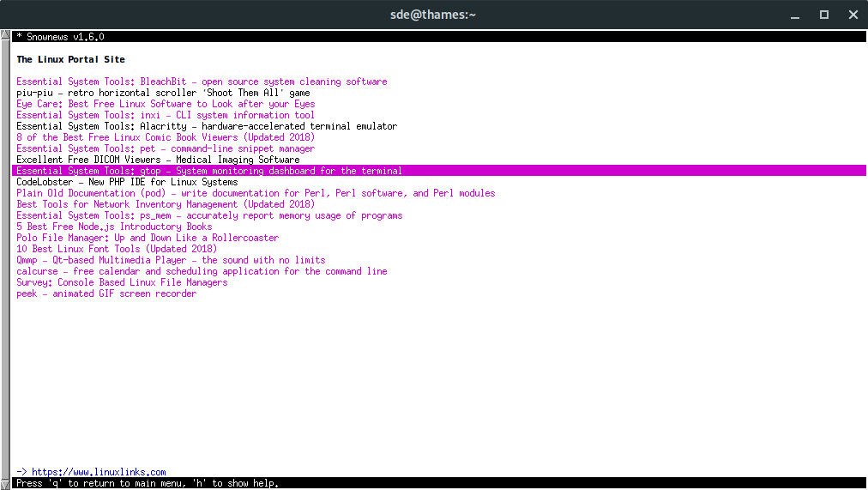Select the Comic Book Viewers entry
Image resolution: width=868 pixels, height=490 pixels.
[165, 136]
